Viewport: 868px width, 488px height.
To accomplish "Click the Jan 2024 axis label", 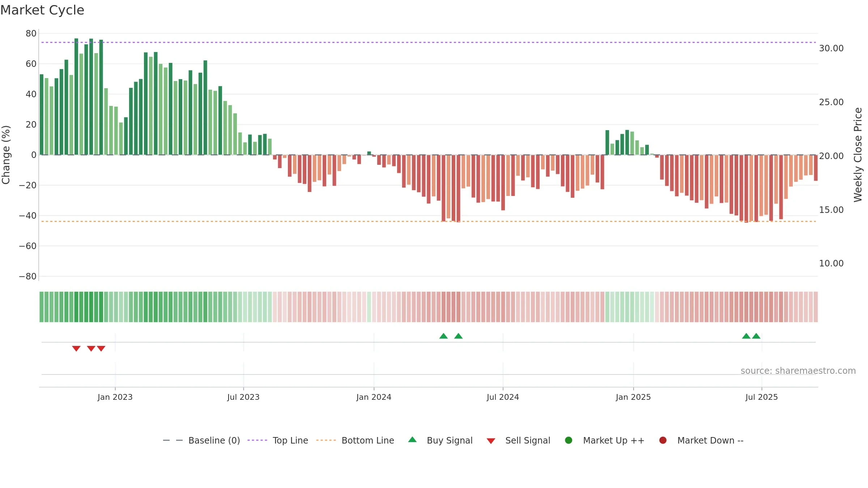I will point(374,397).
